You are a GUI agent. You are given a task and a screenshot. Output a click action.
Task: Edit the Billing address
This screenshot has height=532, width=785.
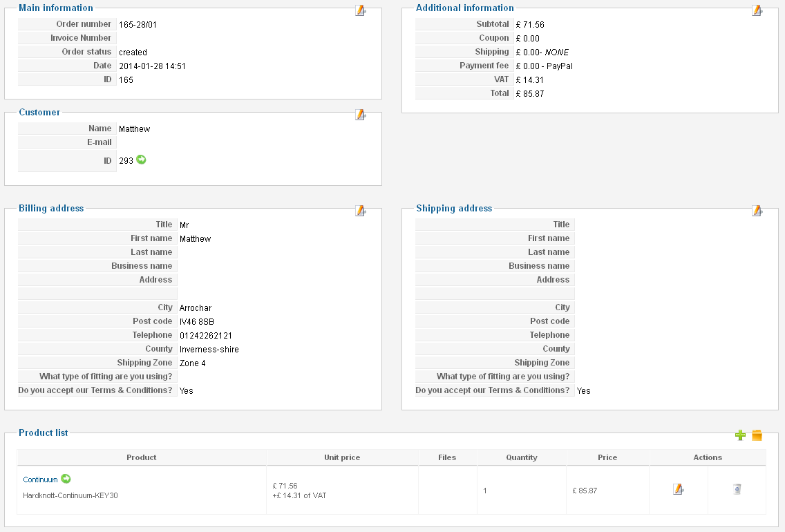pyautogui.click(x=360, y=211)
